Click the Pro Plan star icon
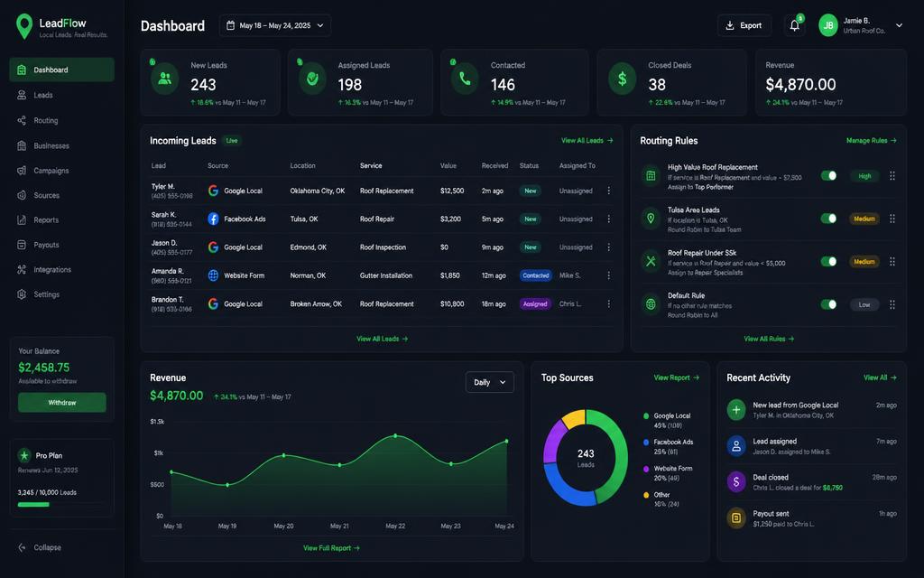The height and width of the screenshot is (578, 924). 24,455
